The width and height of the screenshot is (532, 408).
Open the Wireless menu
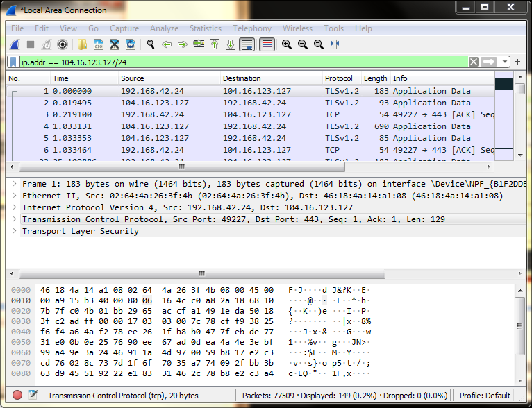tap(297, 28)
